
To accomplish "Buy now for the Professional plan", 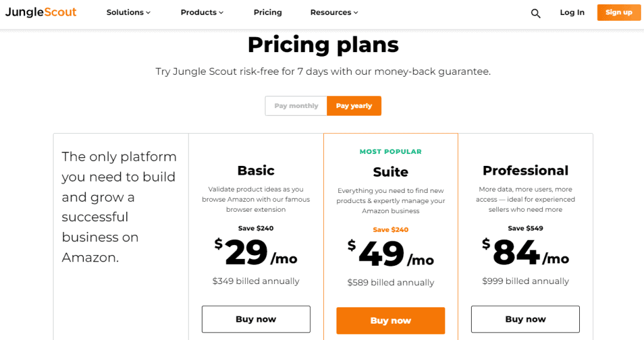I will point(525,319).
